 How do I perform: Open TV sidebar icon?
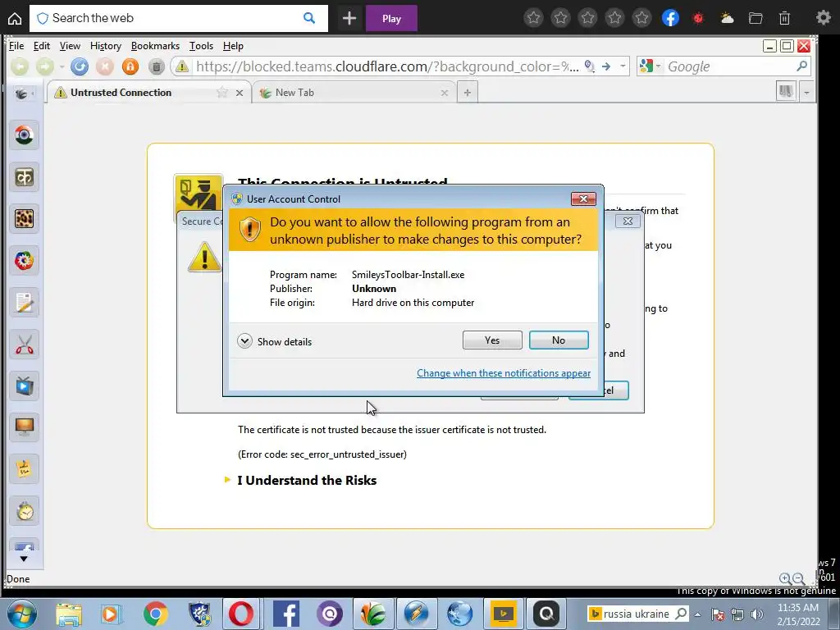tap(24, 386)
